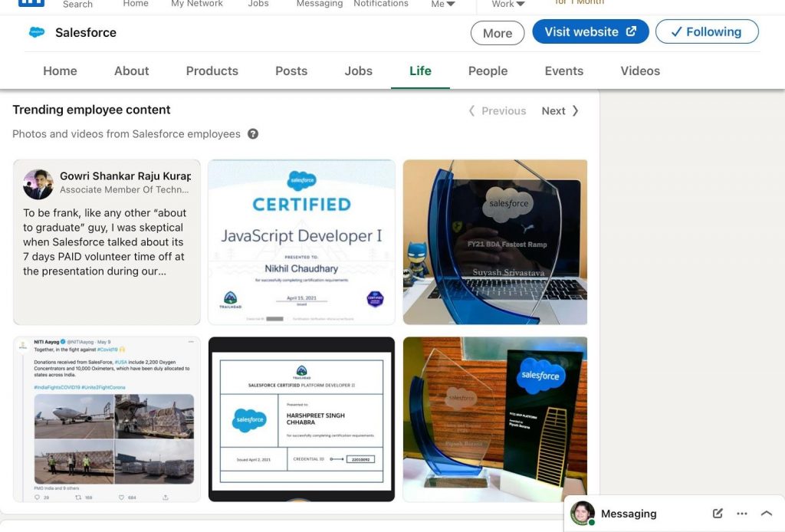Open the Videos tab
The image size is (785, 532).
click(640, 71)
